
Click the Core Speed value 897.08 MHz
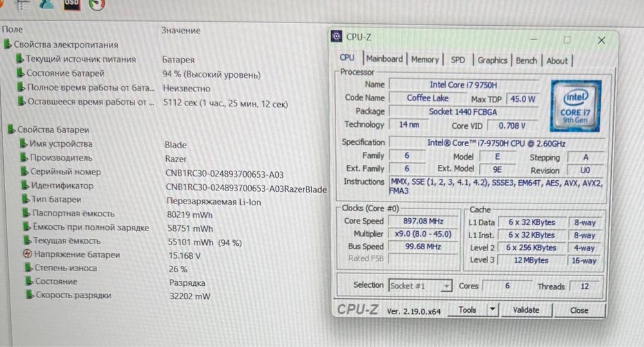423,221
